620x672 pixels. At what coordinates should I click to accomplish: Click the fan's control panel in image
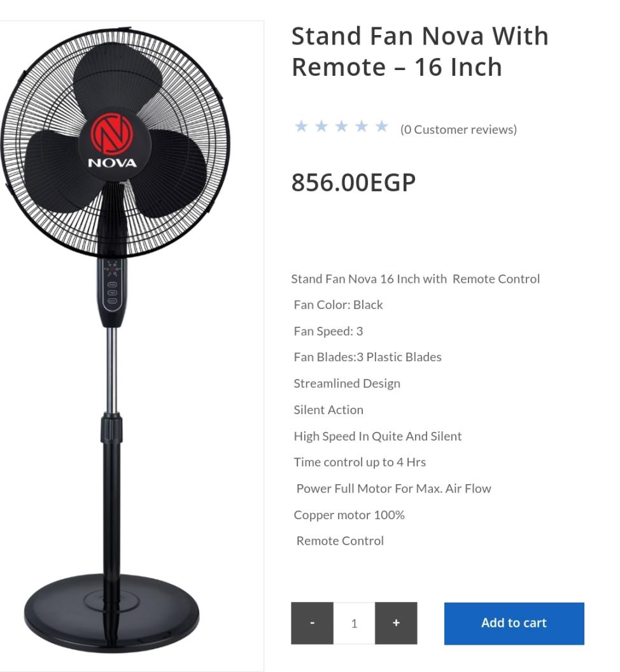point(112,287)
